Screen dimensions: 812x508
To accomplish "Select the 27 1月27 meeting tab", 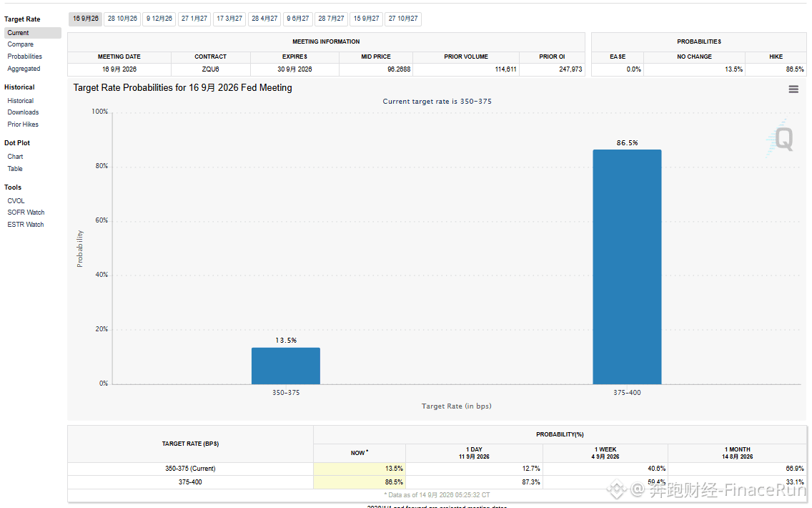I will (x=194, y=19).
